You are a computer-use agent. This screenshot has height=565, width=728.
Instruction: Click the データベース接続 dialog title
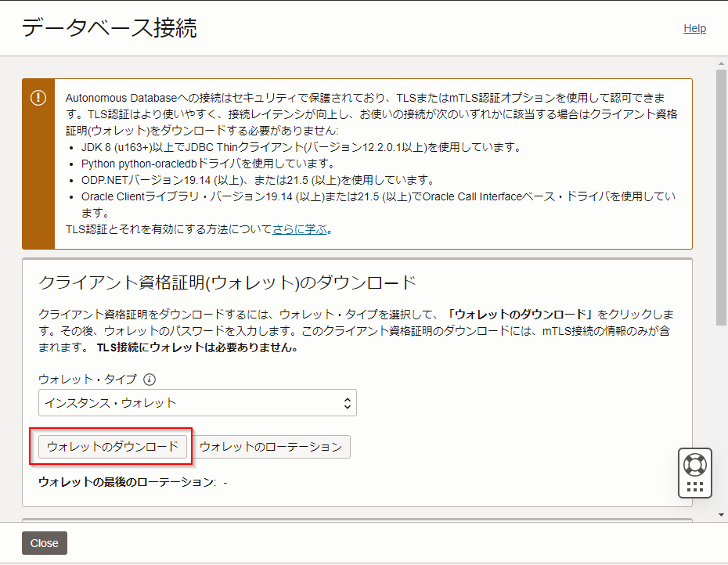click(109, 28)
